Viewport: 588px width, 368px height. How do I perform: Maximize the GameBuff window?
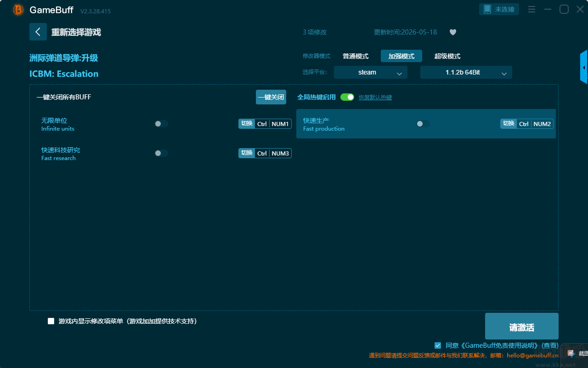(x=564, y=9)
